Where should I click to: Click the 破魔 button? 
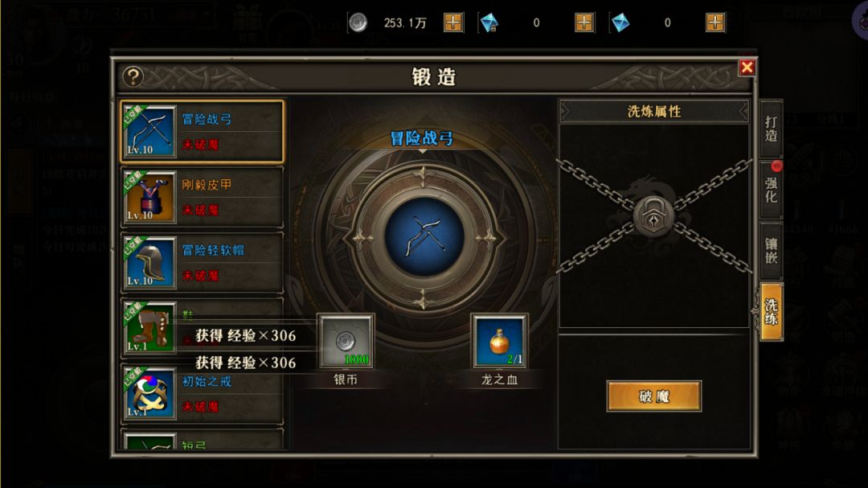(x=653, y=396)
